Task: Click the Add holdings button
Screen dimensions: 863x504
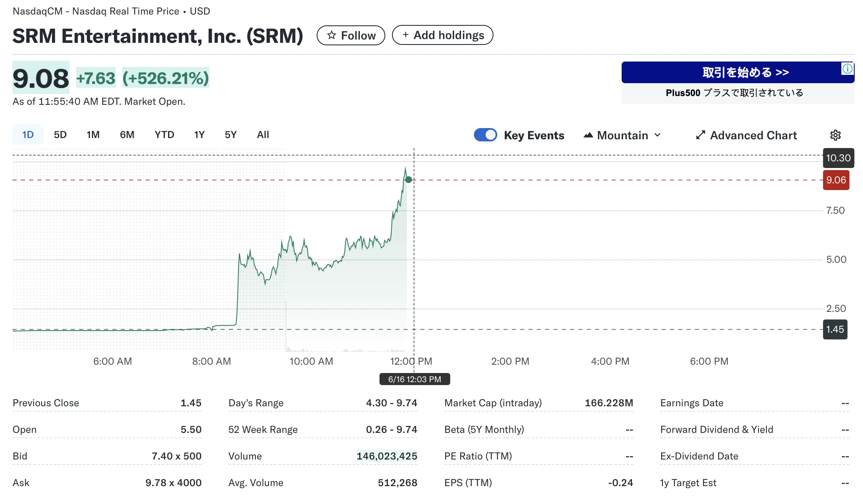Action: (443, 35)
